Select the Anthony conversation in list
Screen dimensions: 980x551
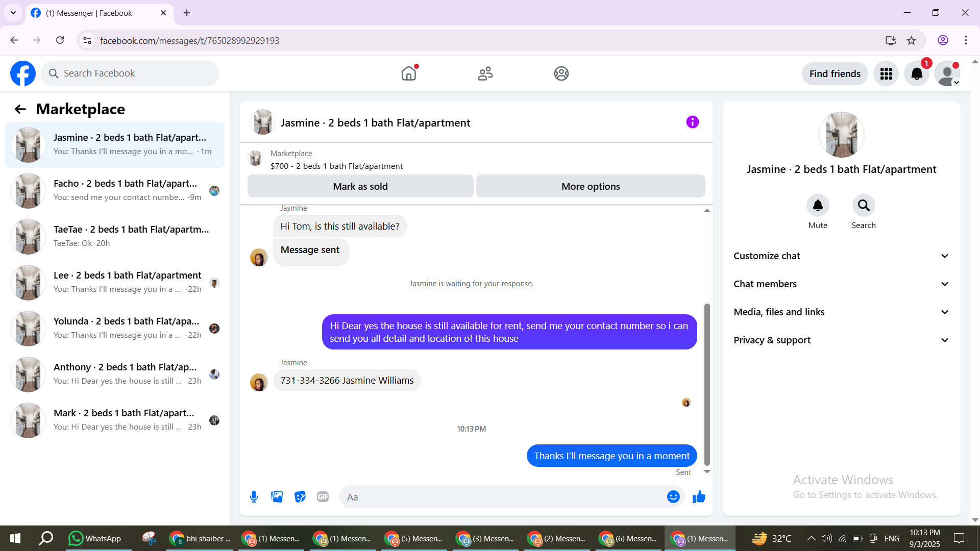point(115,374)
